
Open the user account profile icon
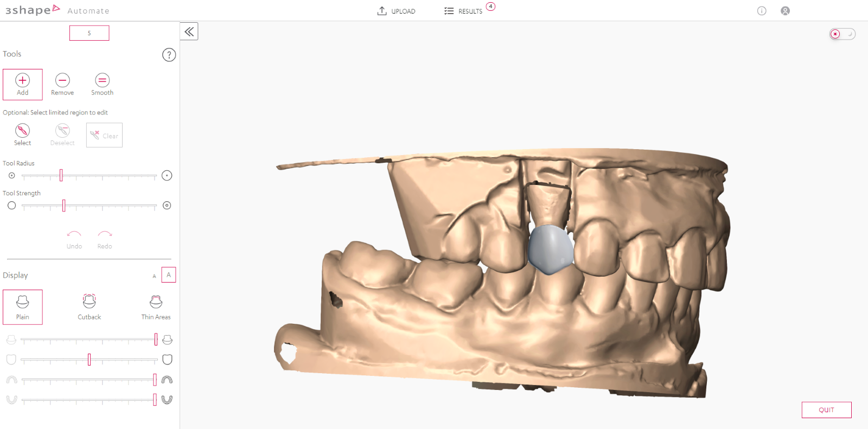pyautogui.click(x=785, y=11)
